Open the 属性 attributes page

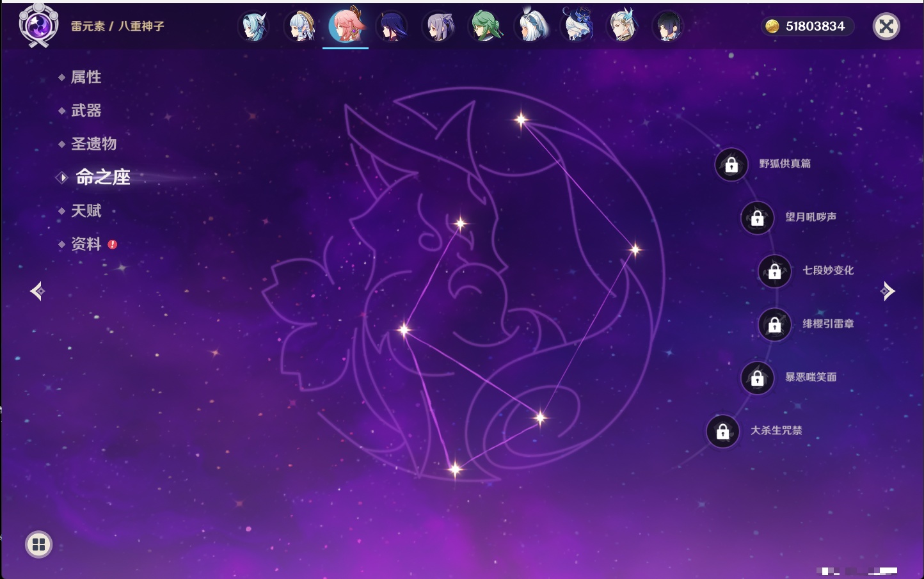pos(86,77)
